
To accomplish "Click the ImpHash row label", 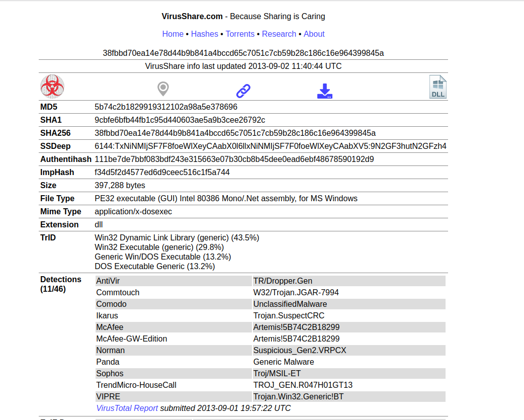I will click(57, 173).
